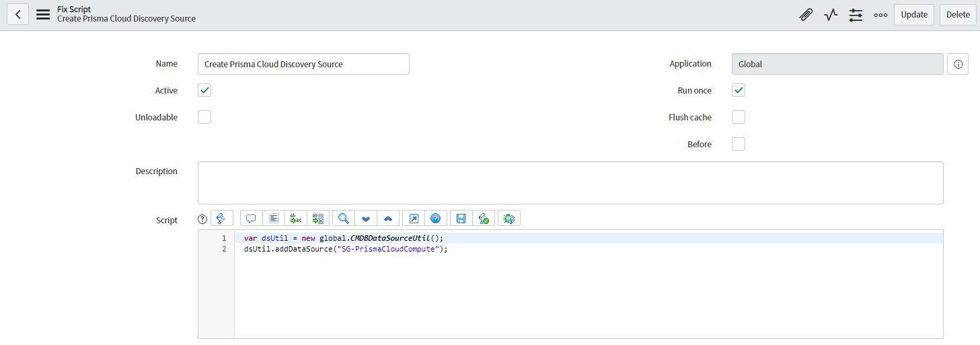The height and width of the screenshot is (345, 980).
Task: Go back using the header arrow
Action: tap(17, 14)
